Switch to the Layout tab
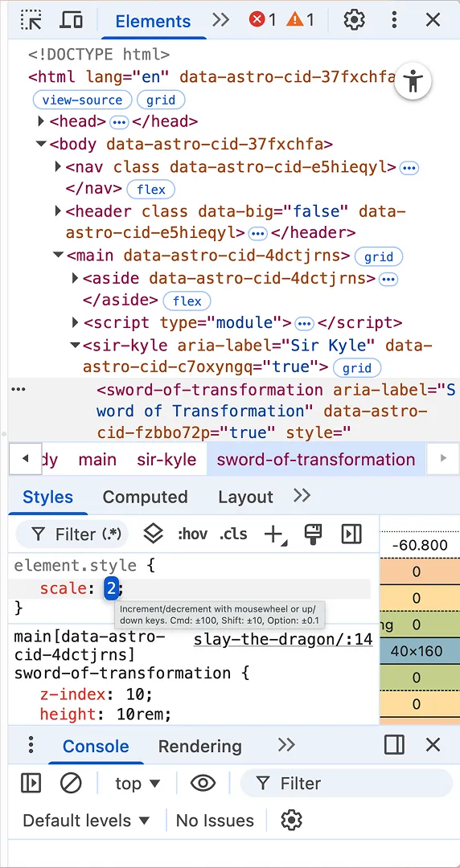The width and height of the screenshot is (460, 868). (x=245, y=497)
